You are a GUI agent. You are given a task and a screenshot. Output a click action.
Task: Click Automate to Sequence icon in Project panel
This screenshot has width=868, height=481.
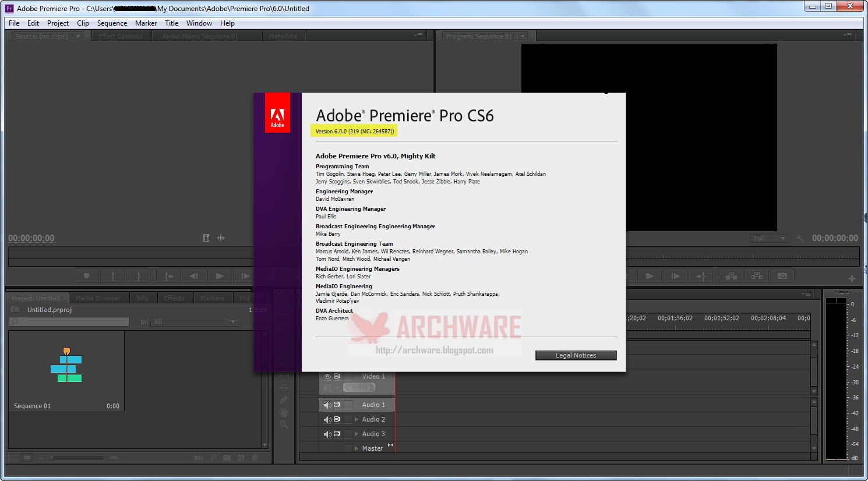(199, 458)
